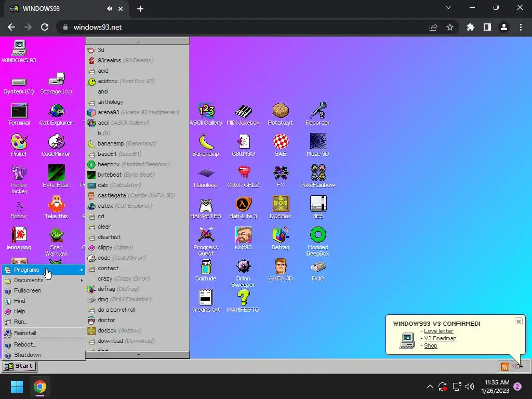
Task: Launch the Recorder microphone icon
Action: (317, 114)
